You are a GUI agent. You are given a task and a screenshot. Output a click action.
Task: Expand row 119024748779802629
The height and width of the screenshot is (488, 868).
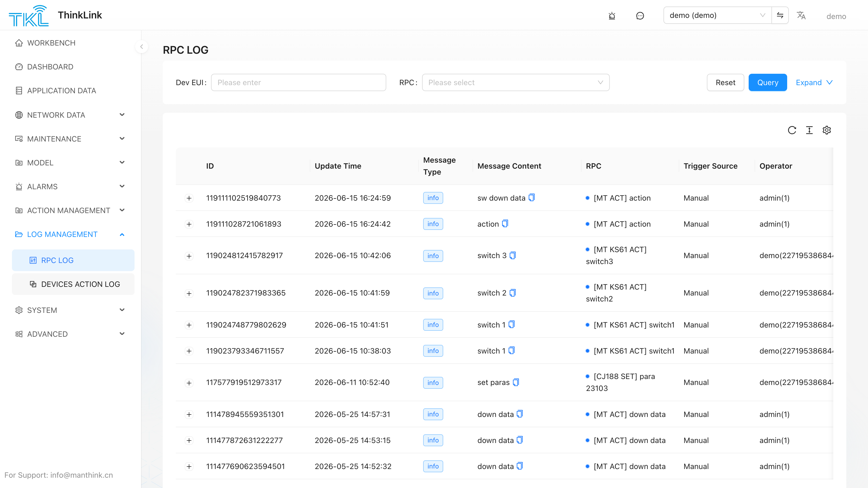[189, 325]
